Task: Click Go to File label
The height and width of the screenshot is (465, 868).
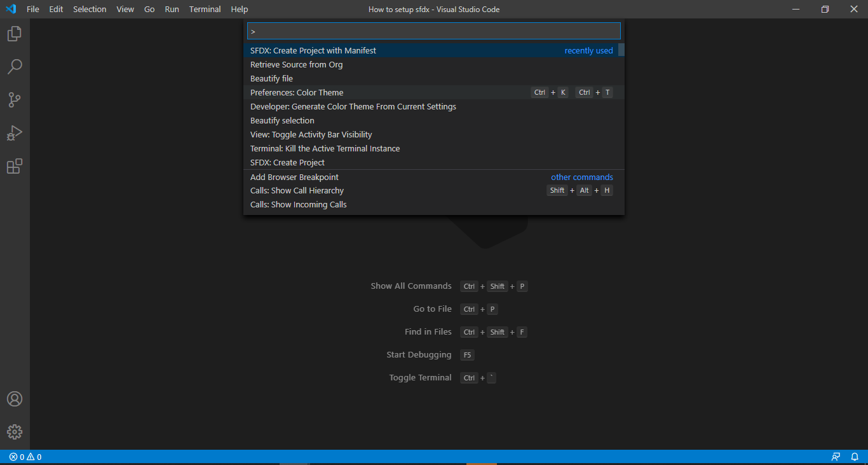Action: [433, 309]
